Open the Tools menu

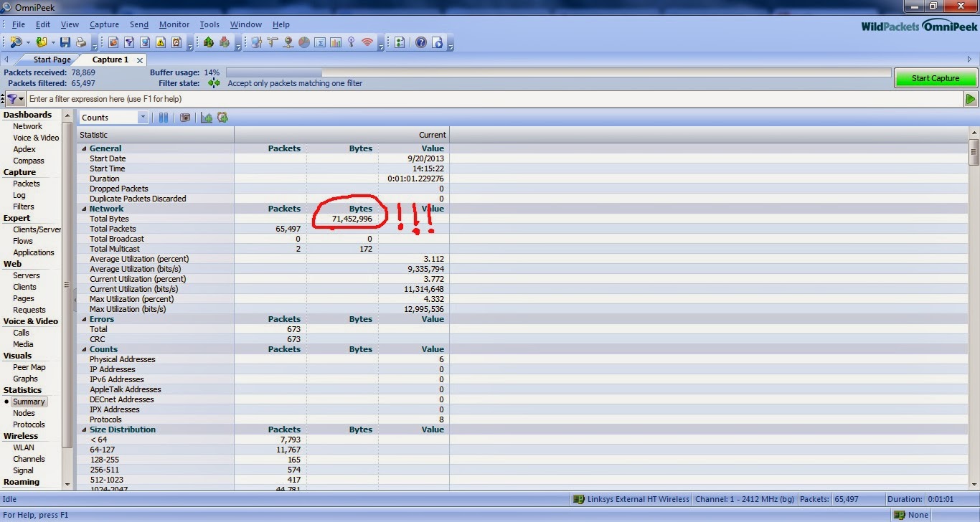tap(209, 24)
